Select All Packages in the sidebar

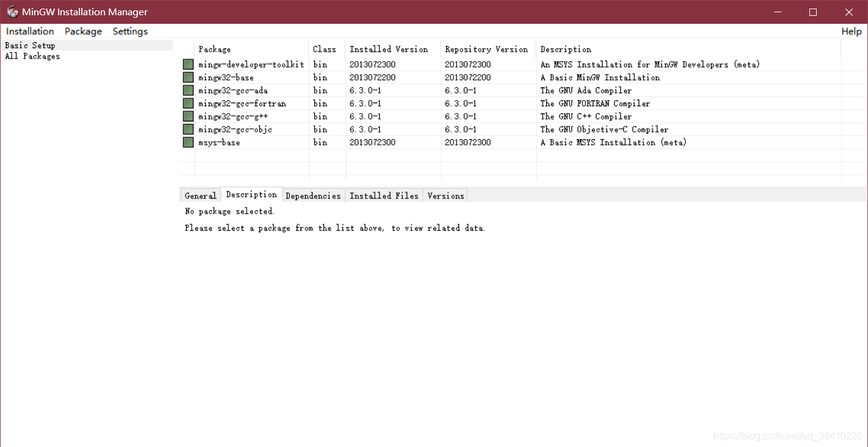32,56
